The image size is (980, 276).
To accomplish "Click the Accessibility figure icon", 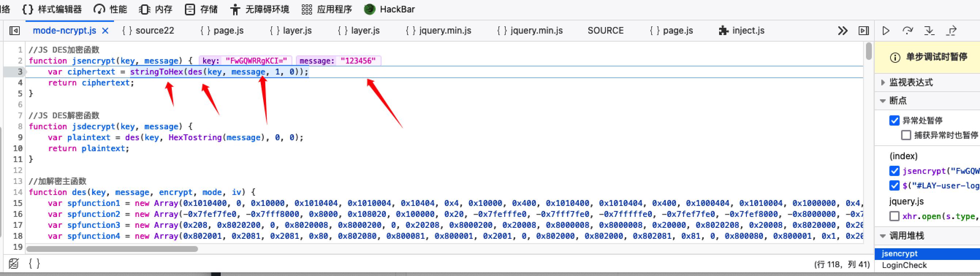I will (x=235, y=9).
